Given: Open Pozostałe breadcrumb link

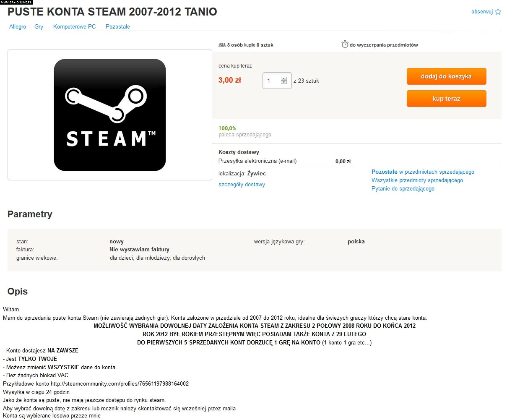Looking at the screenshot, I should point(118,26).
